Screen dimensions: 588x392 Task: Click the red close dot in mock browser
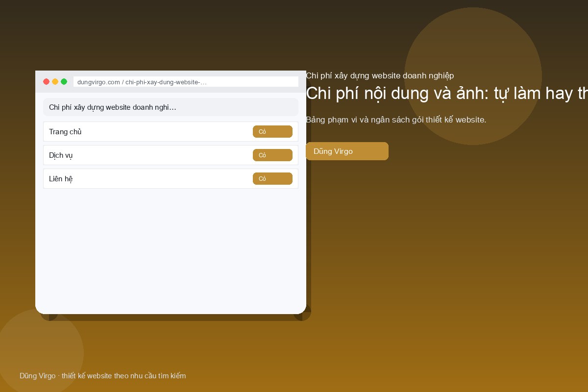(x=47, y=82)
